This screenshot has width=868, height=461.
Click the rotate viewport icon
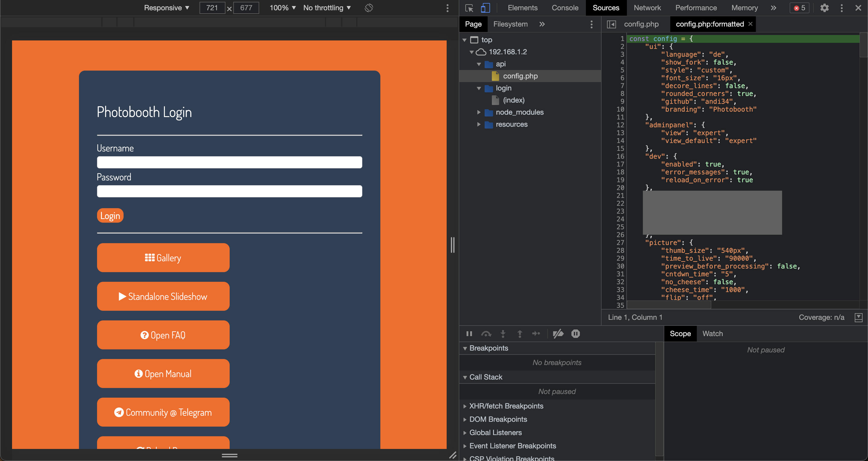click(369, 8)
